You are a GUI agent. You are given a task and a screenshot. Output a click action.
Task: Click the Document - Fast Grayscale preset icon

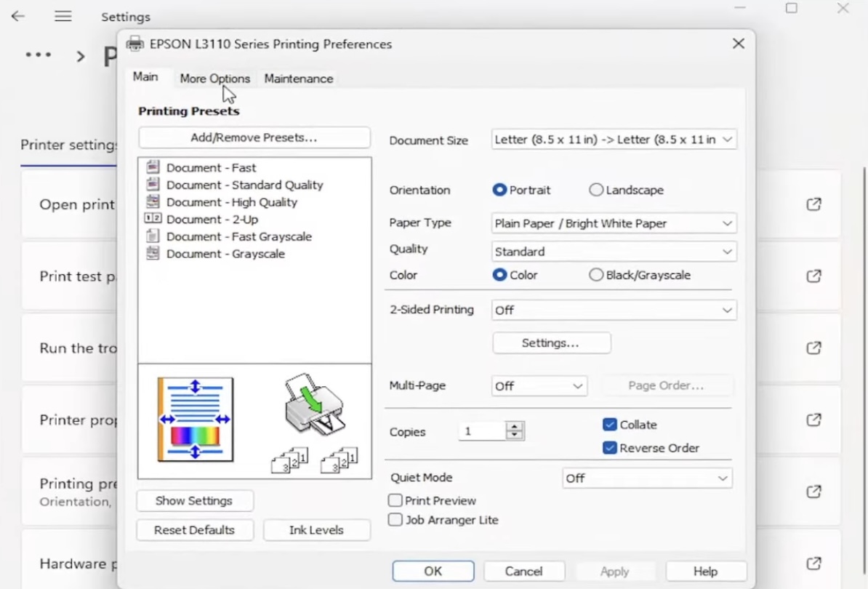153,236
